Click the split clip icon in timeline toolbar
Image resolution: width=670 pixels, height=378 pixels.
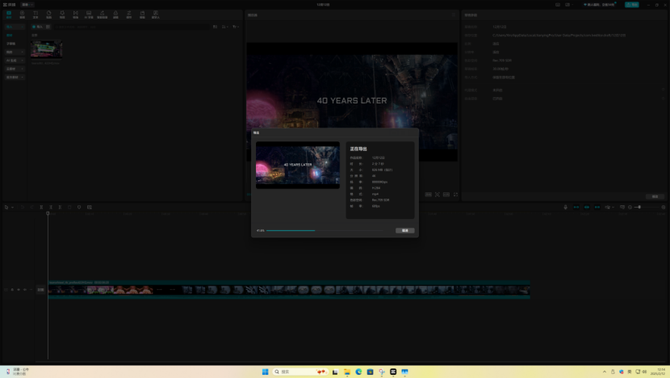pos(41,207)
